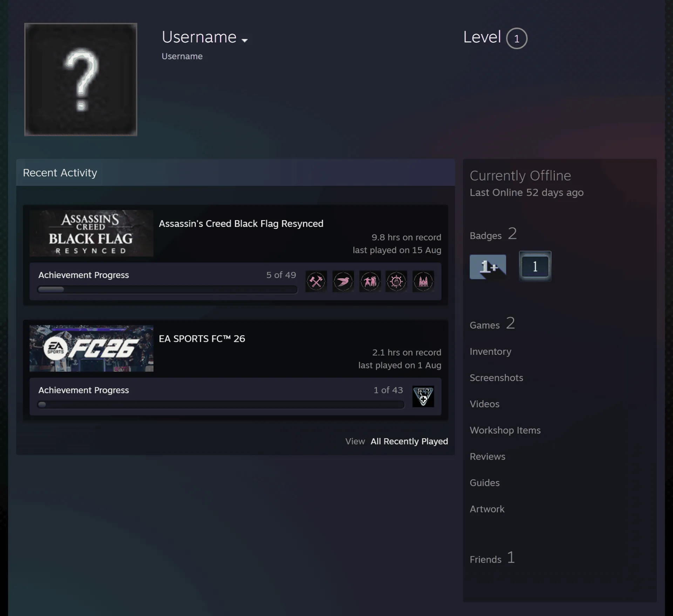
Task: Open the Reviews page
Action: pos(488,456)
